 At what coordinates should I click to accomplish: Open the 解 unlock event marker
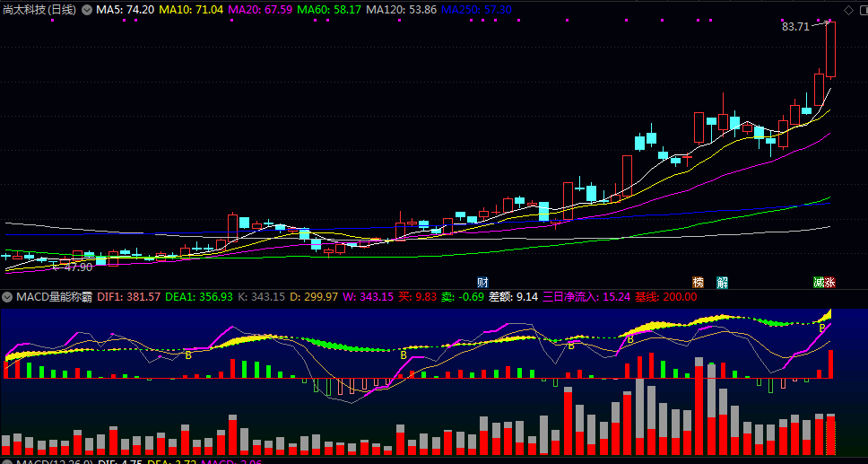723,282
